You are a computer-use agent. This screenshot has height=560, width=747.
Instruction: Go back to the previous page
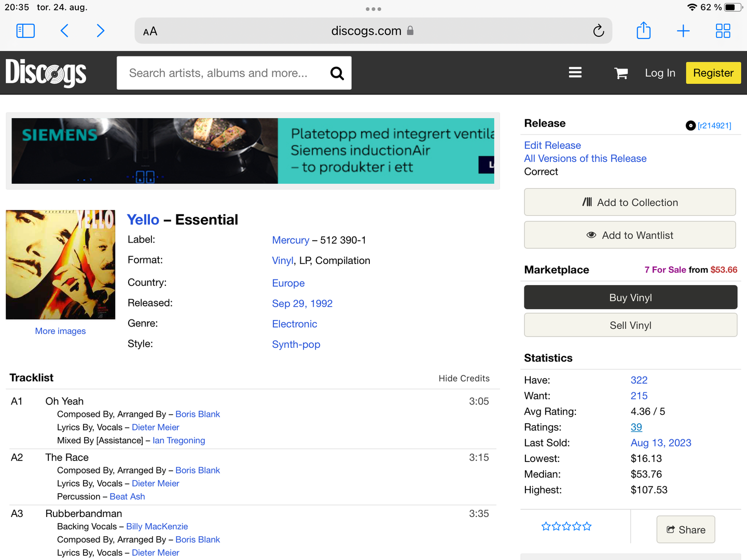[64, 31]
